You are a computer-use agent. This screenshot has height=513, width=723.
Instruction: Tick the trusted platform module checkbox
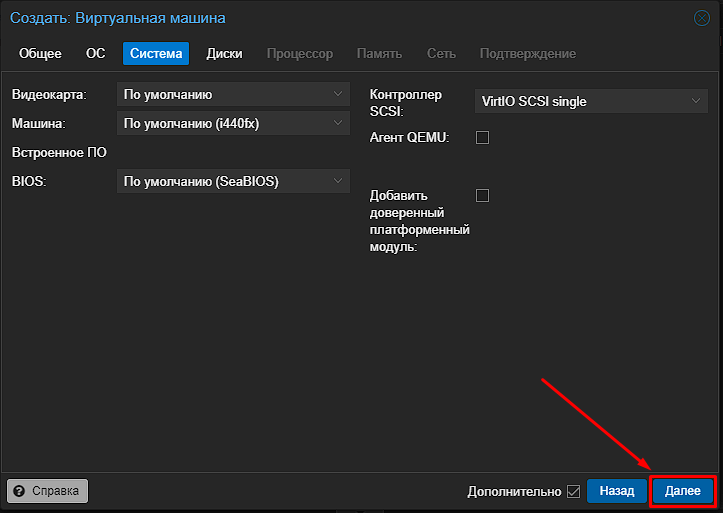(x=482, y=195)
